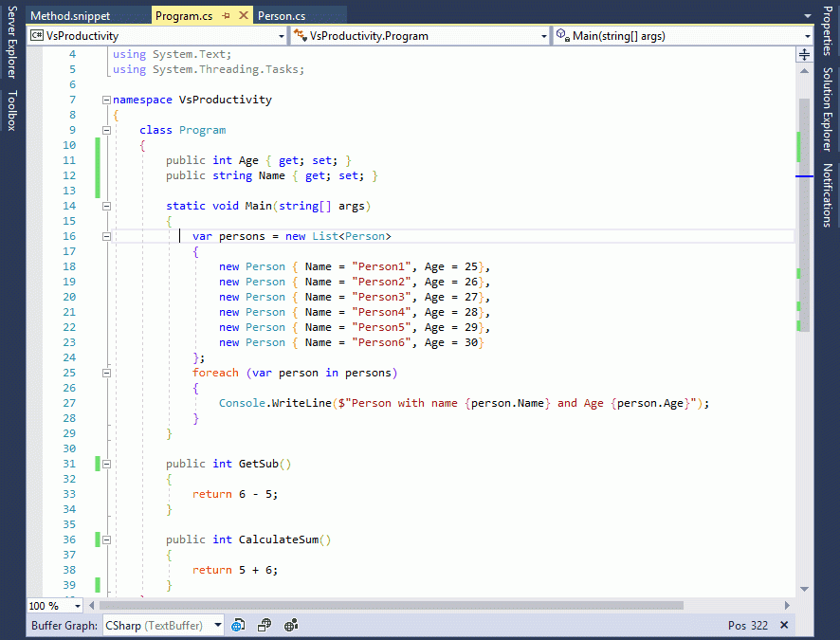The image size is (840, 640).
Task: Close the Program.cs tab
Action: 243,17
